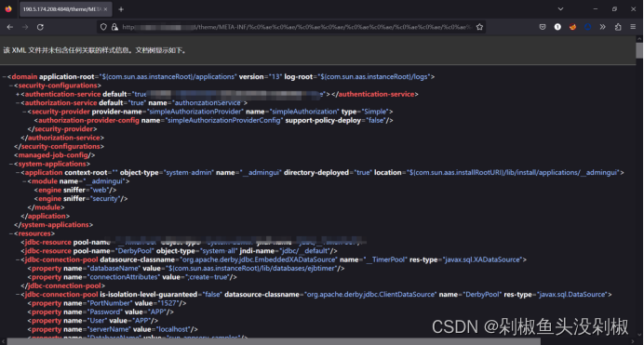
Task: Click closing system-applications tag
Action: 53,225
